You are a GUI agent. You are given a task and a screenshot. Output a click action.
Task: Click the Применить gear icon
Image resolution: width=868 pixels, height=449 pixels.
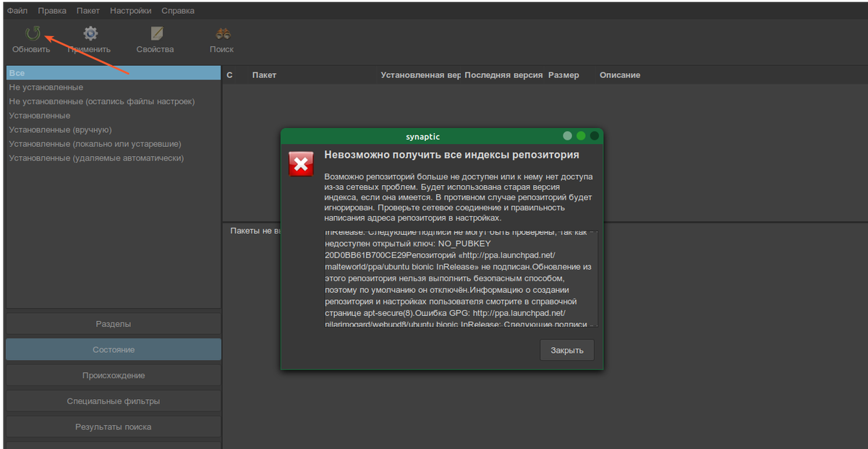tap(90, 33)
